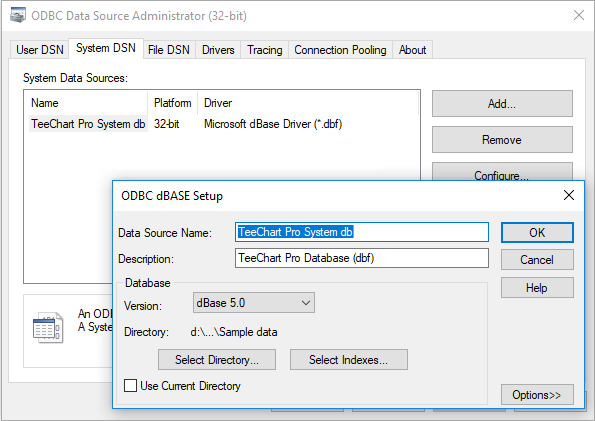Open the About tab
This screenshot has height=421, width=595.
point(412,50)
